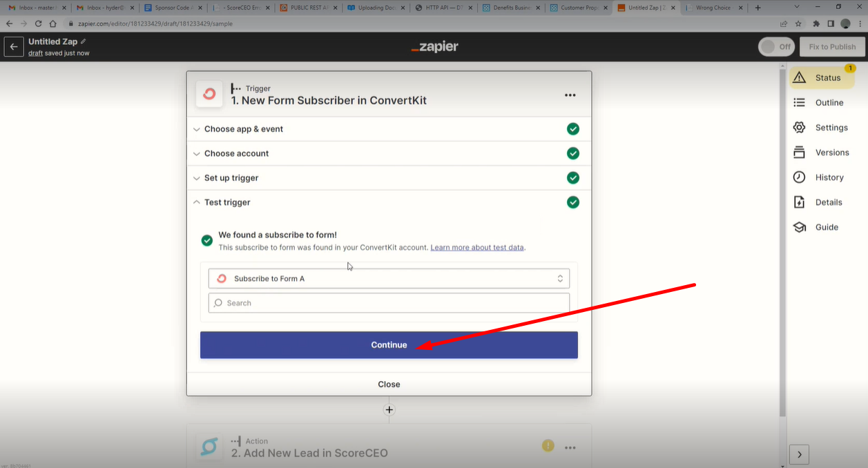Switch to HTTP API tab

click(443, 8)
